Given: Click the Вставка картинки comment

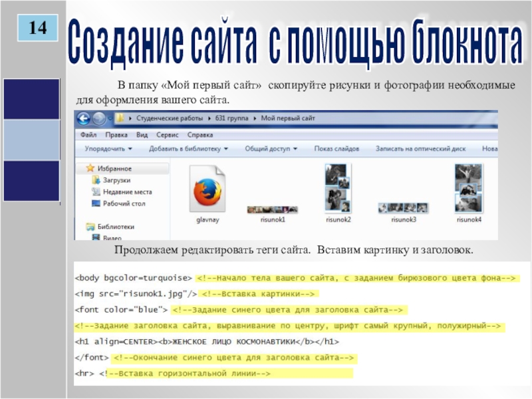Looking at the screenshot, I should (x=259, y=294).
